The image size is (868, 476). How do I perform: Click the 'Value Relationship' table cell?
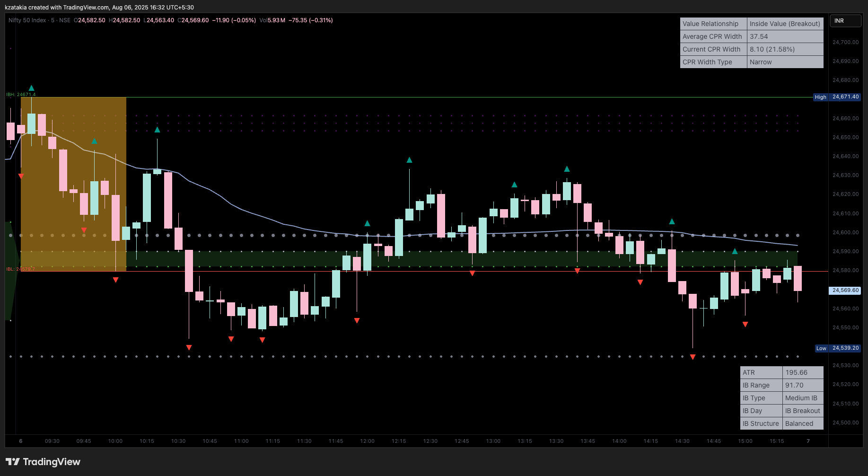click(x=713, y=24)
